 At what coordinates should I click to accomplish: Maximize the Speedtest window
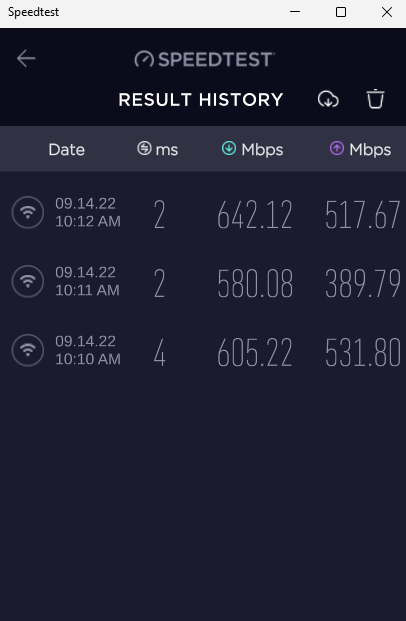tap(341, 12)
